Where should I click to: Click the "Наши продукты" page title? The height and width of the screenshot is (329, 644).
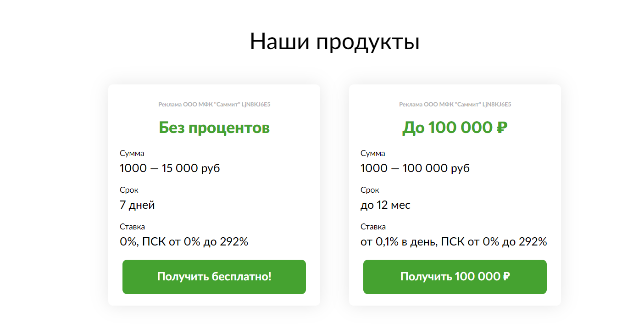(335, 42)
